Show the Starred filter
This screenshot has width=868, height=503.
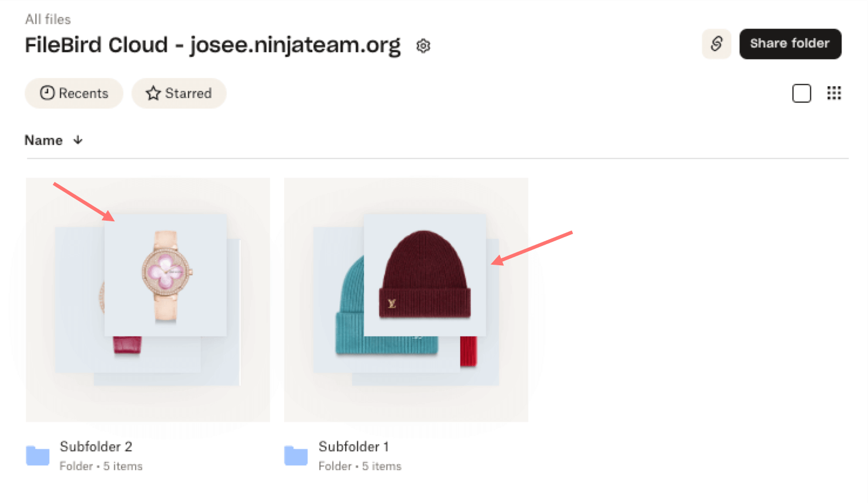click(x=179, y=93)
